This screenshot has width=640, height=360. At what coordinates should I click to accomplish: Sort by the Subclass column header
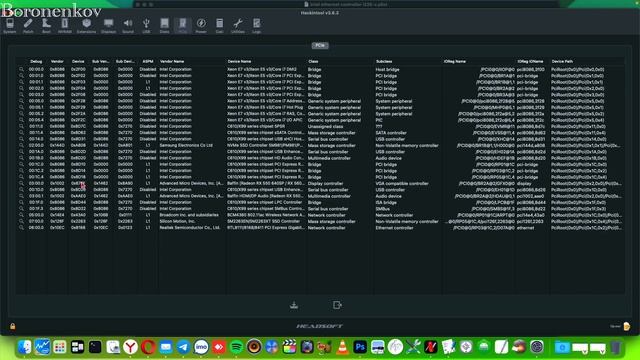384,62
